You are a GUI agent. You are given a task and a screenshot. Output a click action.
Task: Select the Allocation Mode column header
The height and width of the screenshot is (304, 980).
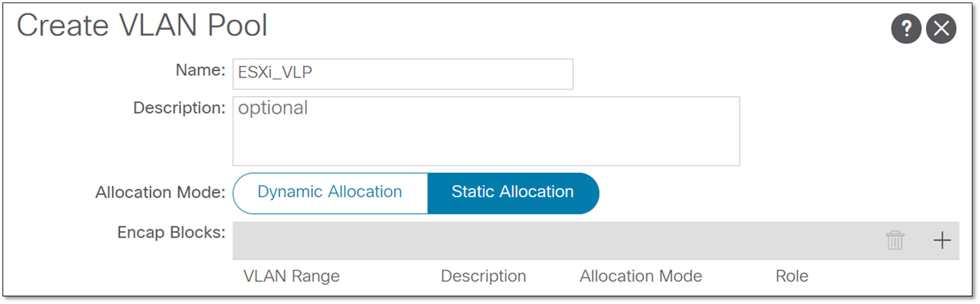click(641, 276)
